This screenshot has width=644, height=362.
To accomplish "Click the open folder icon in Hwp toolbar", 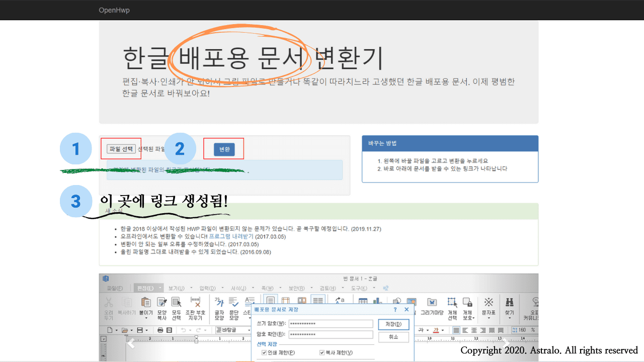I will (124, 330).
